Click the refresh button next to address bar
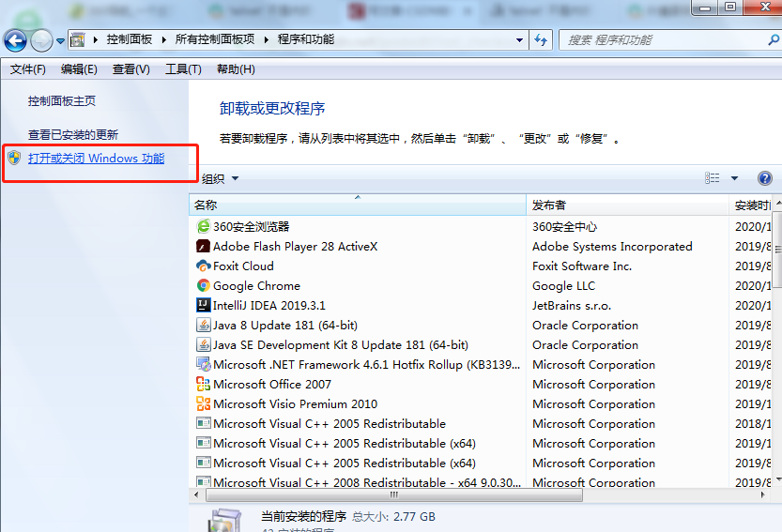This screenshot has width=782, height=532. (541, 40)
